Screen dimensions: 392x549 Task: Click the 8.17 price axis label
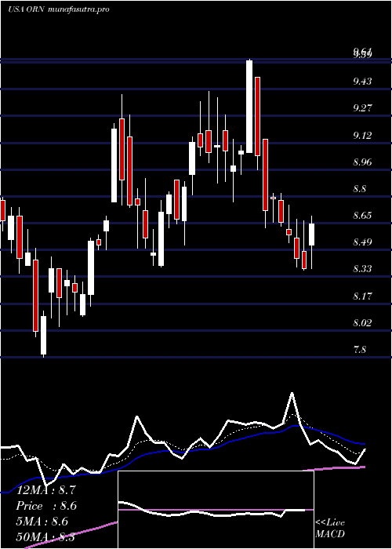362,296
